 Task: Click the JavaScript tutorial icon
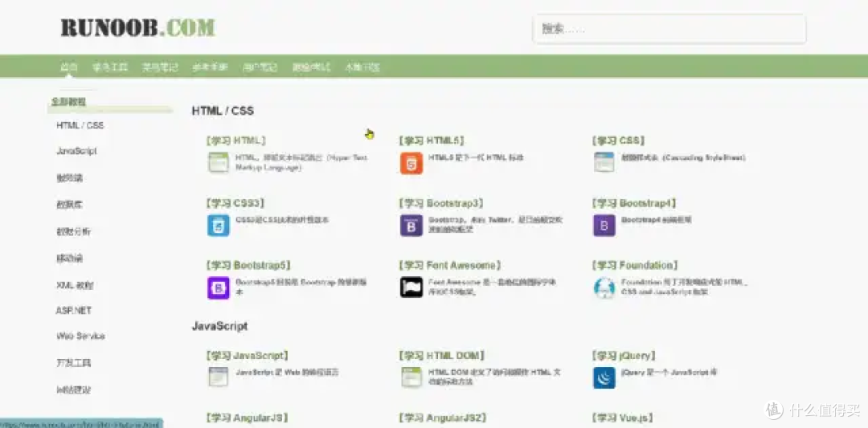218,377
